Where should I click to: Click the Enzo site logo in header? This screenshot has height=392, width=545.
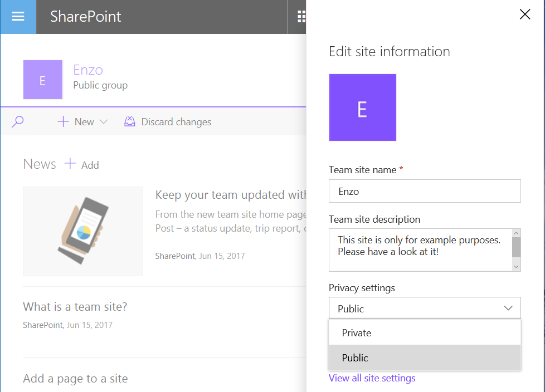coord(42,80)
